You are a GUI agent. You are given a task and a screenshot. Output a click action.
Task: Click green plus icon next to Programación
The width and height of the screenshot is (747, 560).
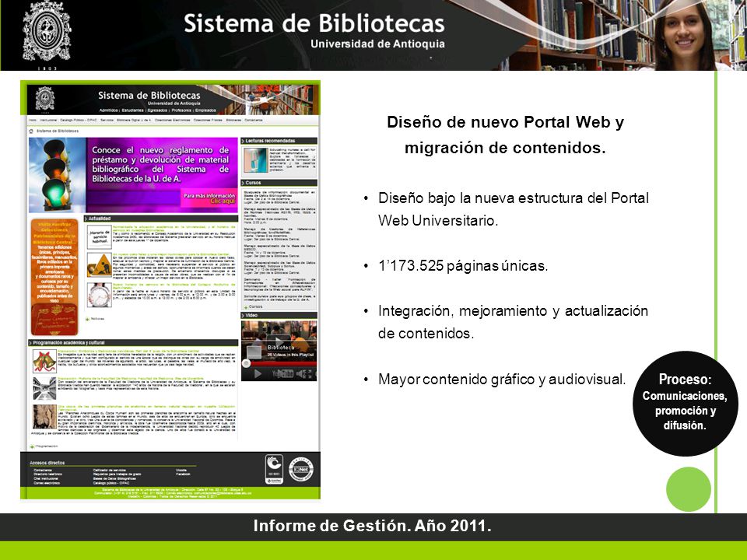32,446
